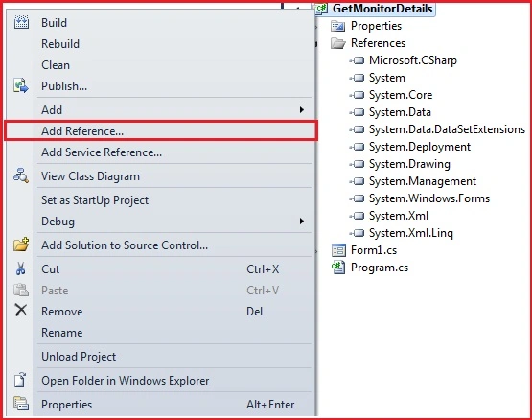Select the System.Management reference node
Image resolution: width=532 pixels, height=420 pixels.
coord(423,181)
